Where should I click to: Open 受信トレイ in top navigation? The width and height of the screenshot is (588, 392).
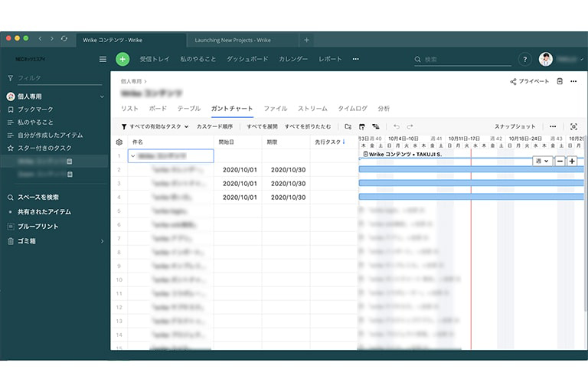tap(155, 59)
